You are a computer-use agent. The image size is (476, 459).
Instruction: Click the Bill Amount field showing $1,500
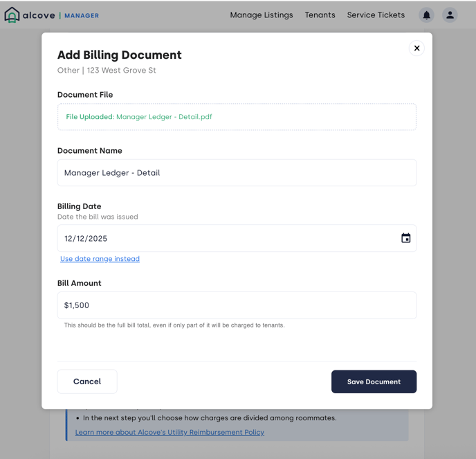click(x=237, y=305)
